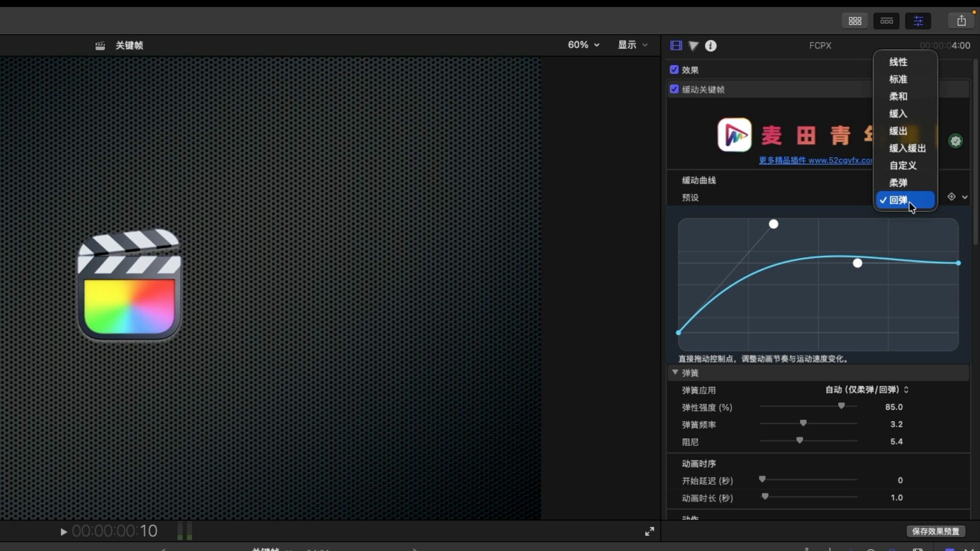980x551 pixels.
Task: Open the info inspector icon
Action: click(x=710, y=46)
